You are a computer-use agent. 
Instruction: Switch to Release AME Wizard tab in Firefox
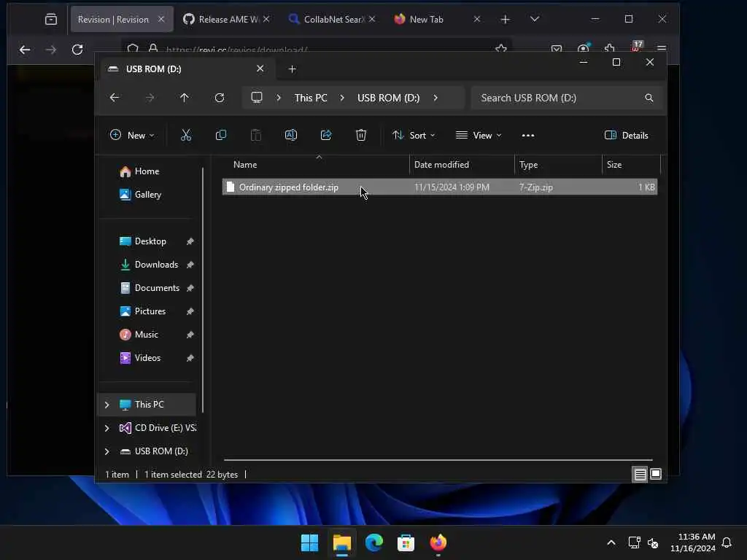pyautogui.click(x=228, y=20)
